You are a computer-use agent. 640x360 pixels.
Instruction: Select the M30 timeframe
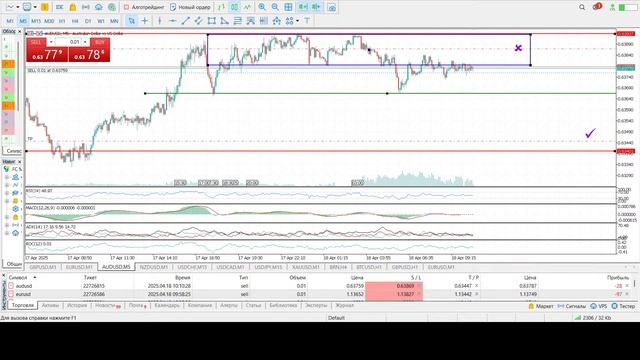click(x=49, y=21)
